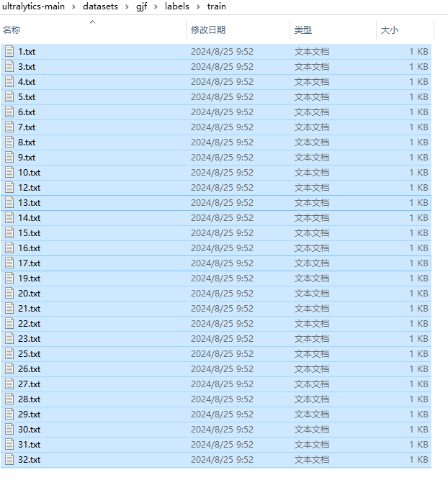Click the file icon beside 12.txt
The image size is (448, 480).
pos(9,187)
